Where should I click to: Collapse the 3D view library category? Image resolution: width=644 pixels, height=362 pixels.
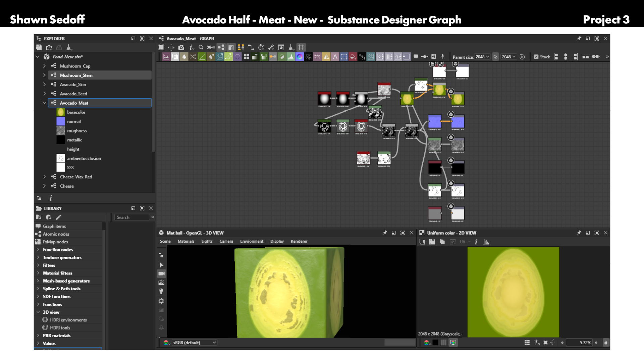(38, 312)
